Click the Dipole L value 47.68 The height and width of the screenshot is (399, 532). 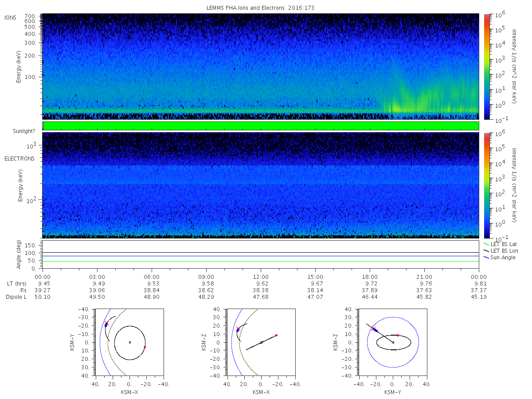[x=261, y=297]
